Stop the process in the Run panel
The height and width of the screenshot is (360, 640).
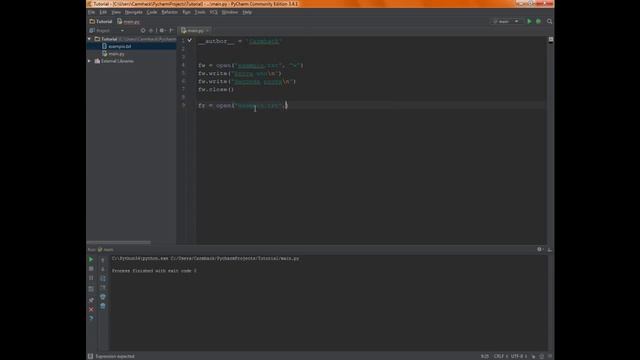coord(91,269)
